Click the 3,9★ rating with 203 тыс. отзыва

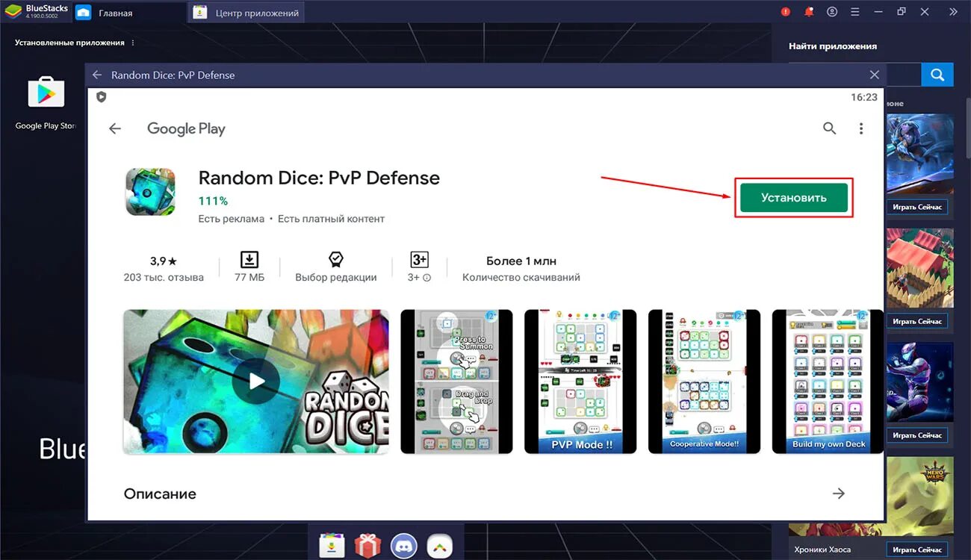point(164,269)
